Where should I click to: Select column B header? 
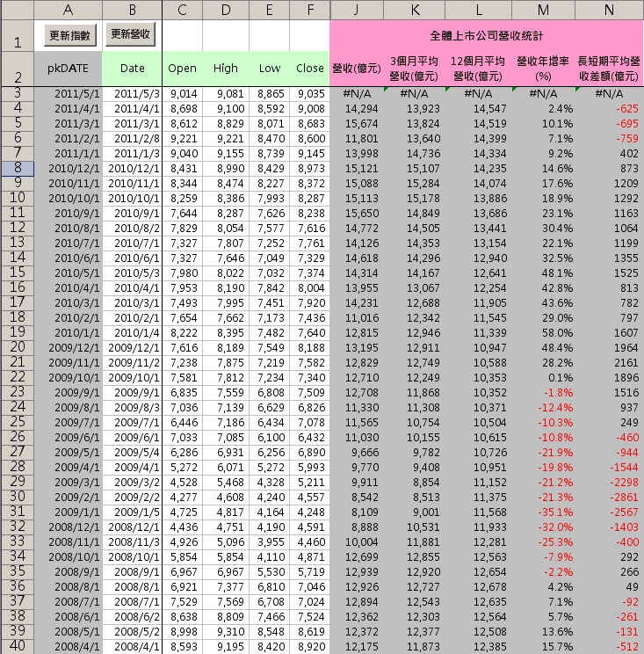[132, 10]
